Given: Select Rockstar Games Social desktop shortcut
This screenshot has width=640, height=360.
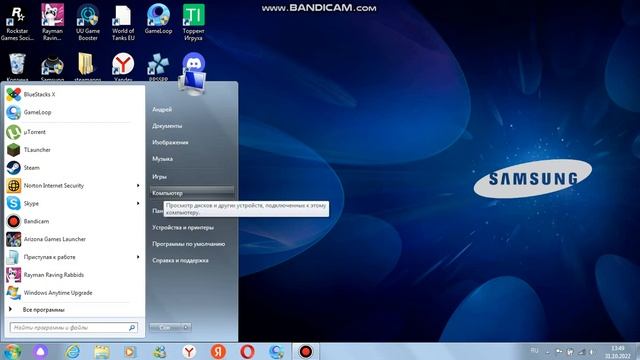Looking at the screenshot, I should (x=17, y=22).
